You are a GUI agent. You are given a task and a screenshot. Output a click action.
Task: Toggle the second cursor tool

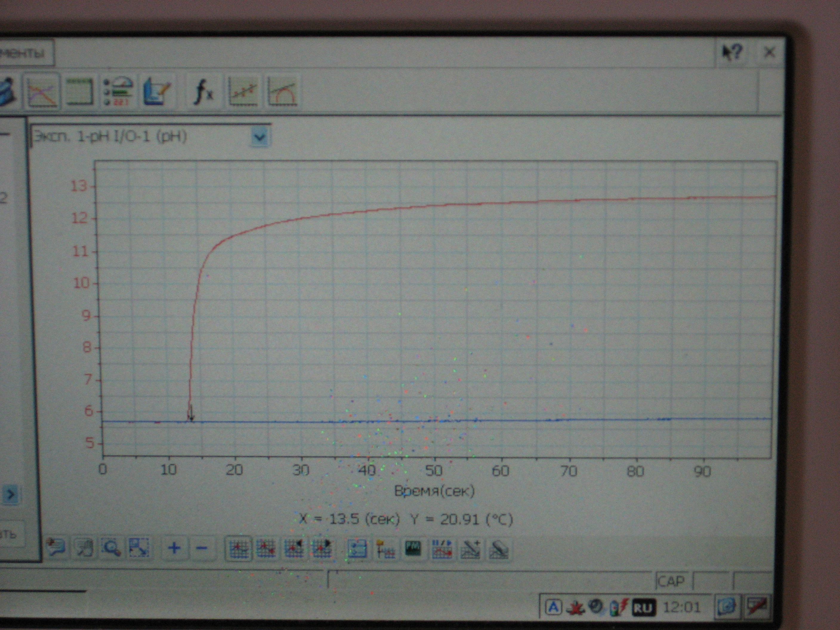coord(266,549)
